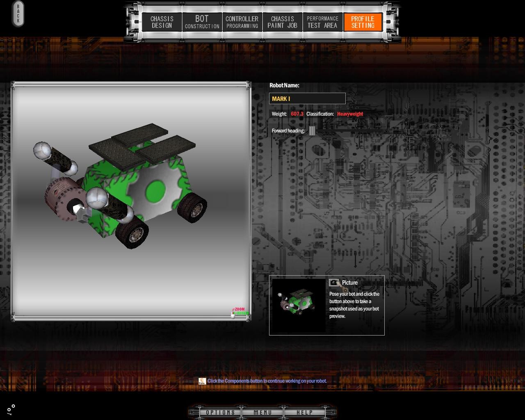This screenshot has height=420, width=525.
Task: Click the Robot Name label
Action: tap(284, 85)
